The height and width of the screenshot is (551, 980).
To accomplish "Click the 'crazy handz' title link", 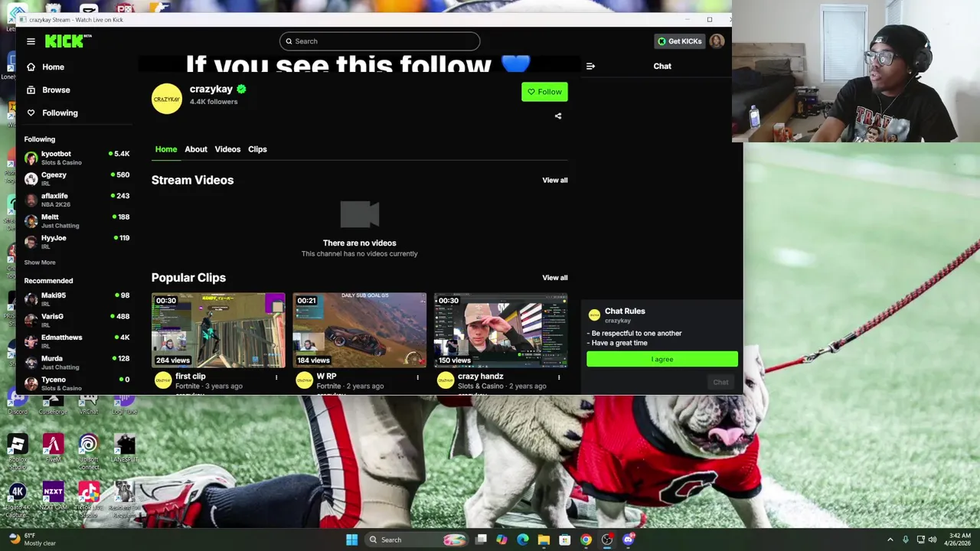I will click(480, 377).
